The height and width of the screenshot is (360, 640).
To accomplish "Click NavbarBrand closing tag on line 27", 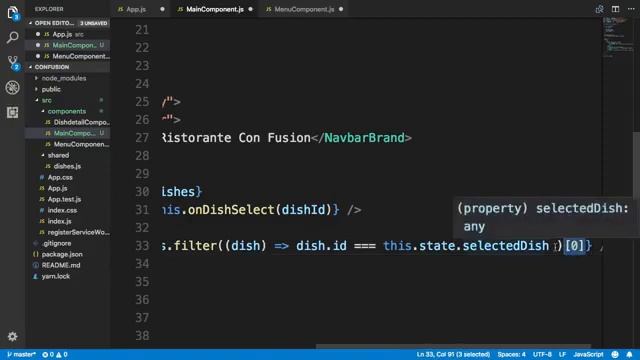I will click(x=361, y=138).
